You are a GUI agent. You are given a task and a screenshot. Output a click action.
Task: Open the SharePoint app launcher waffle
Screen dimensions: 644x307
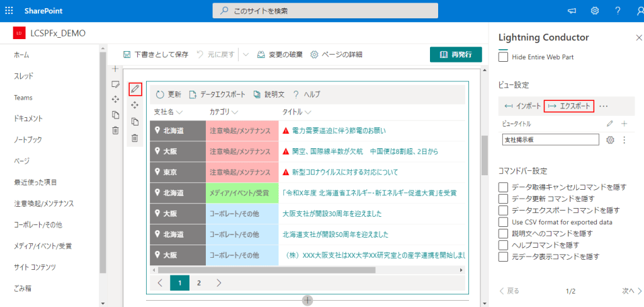pyautogui.click(x=9, y=11)
